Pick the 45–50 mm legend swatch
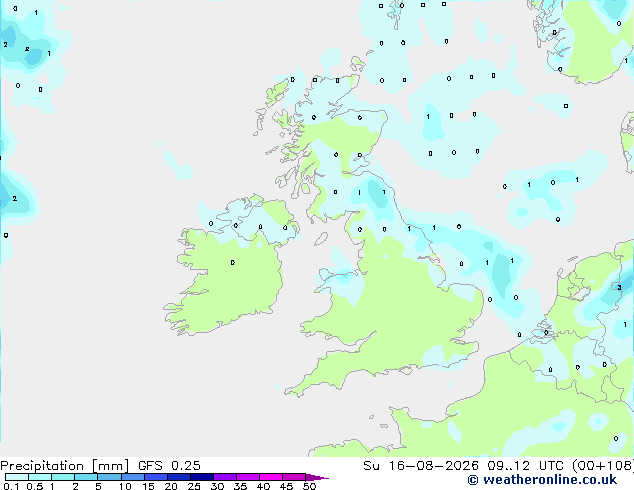This screenshot has width=634, height=490. pyautogui.click(x=294, y=477)
